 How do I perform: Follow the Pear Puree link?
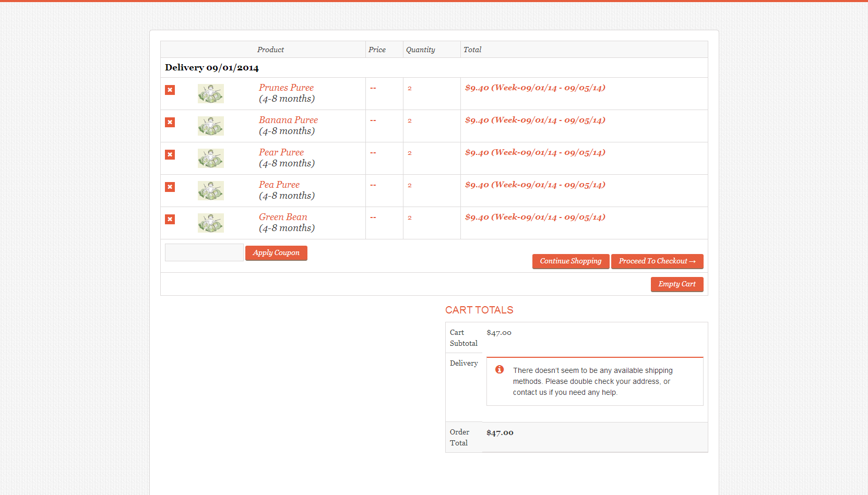pos(281,152)
